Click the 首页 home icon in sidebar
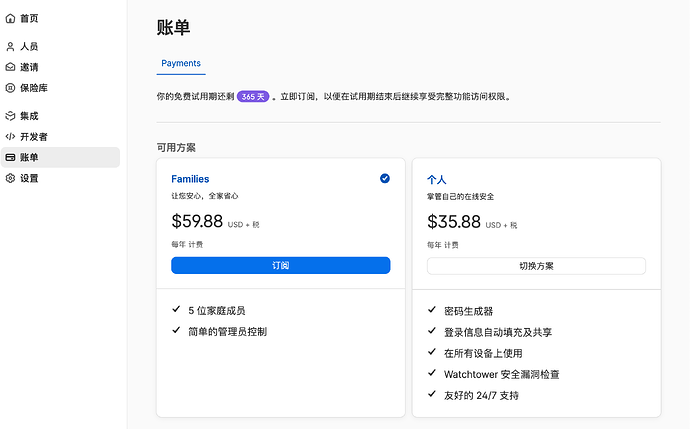 click(10, 18)
